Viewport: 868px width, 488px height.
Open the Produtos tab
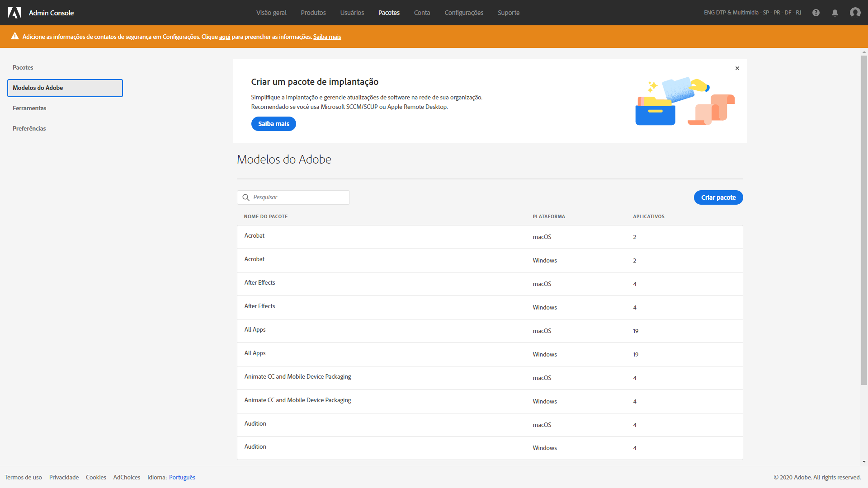[313, 13]
